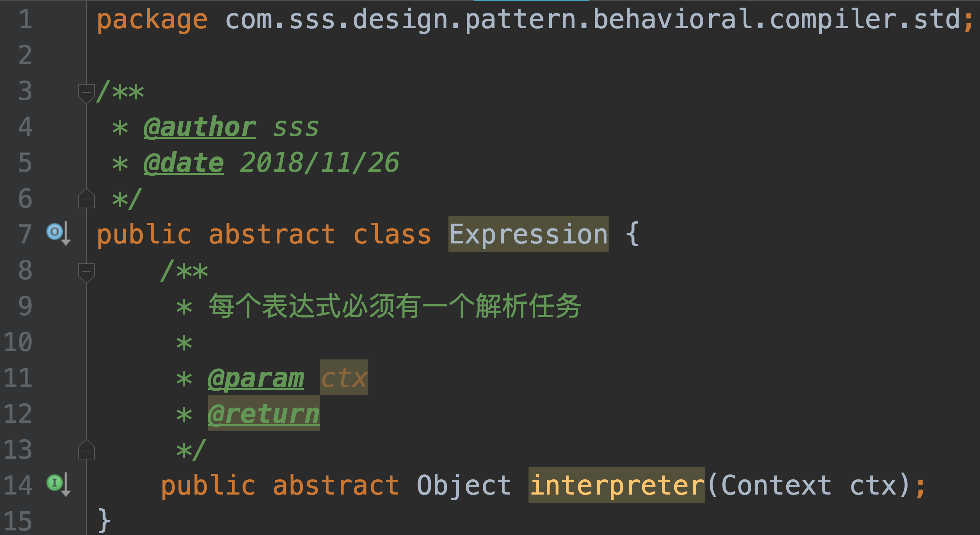Viewport: 980px width, 535px height.
Task: Click the @date Javadoc tag
Action: tap(184, 163)
